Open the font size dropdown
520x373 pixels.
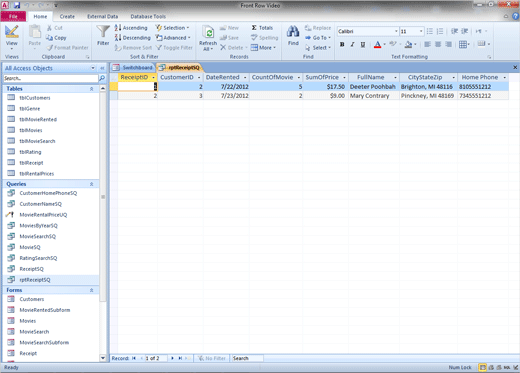[421, 31]
